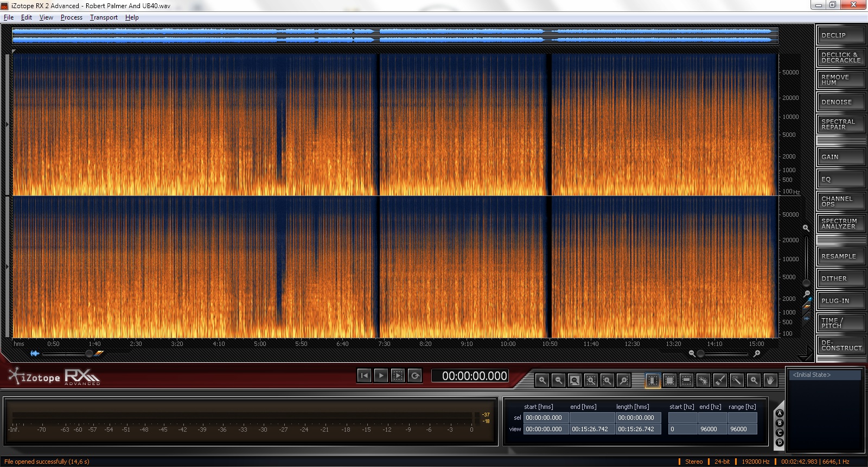868x467 pixels.
Task: Select the Lasso Selection tool
Action: pos(703,381)
